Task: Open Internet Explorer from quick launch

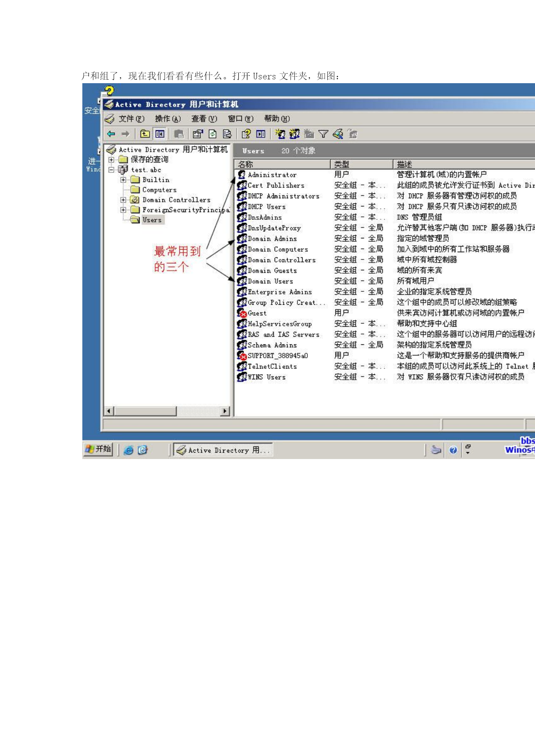Action: [x=128, y=450]
